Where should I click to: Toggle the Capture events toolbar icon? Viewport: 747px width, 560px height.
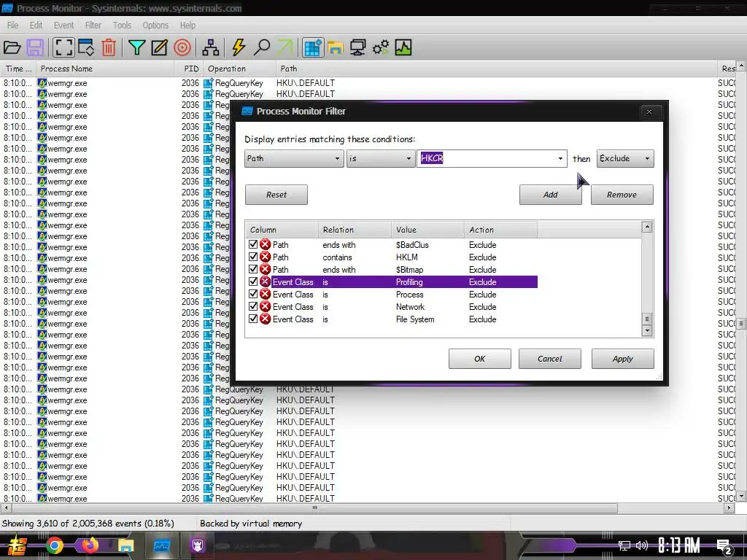pos(63,47)
